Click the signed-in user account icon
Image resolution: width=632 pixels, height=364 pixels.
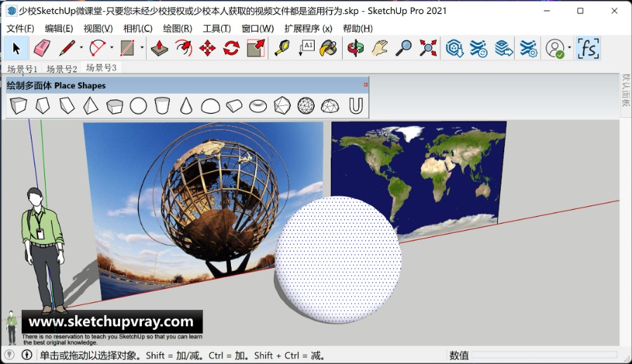point(555,48)
